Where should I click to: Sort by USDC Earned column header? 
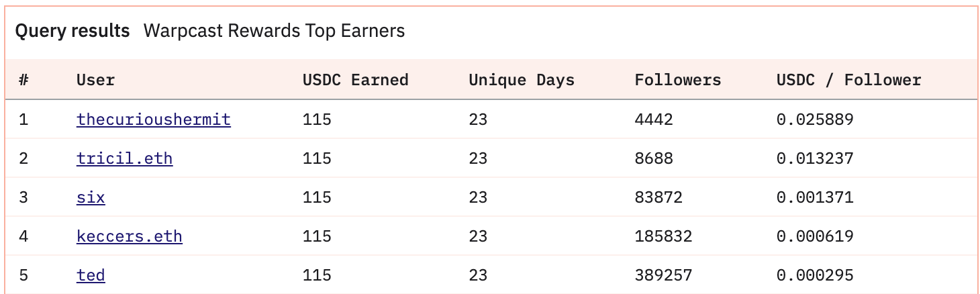click(356, 80)
